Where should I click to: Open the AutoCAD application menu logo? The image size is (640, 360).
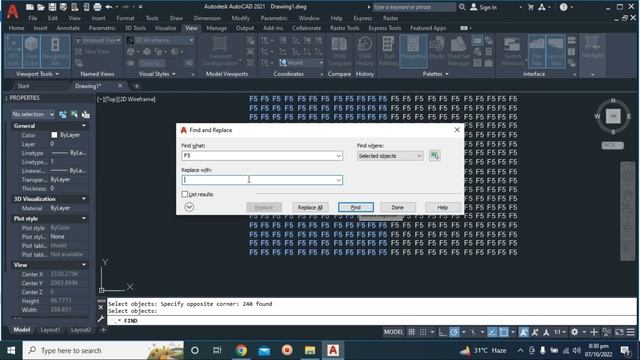(x=13, y=11)
